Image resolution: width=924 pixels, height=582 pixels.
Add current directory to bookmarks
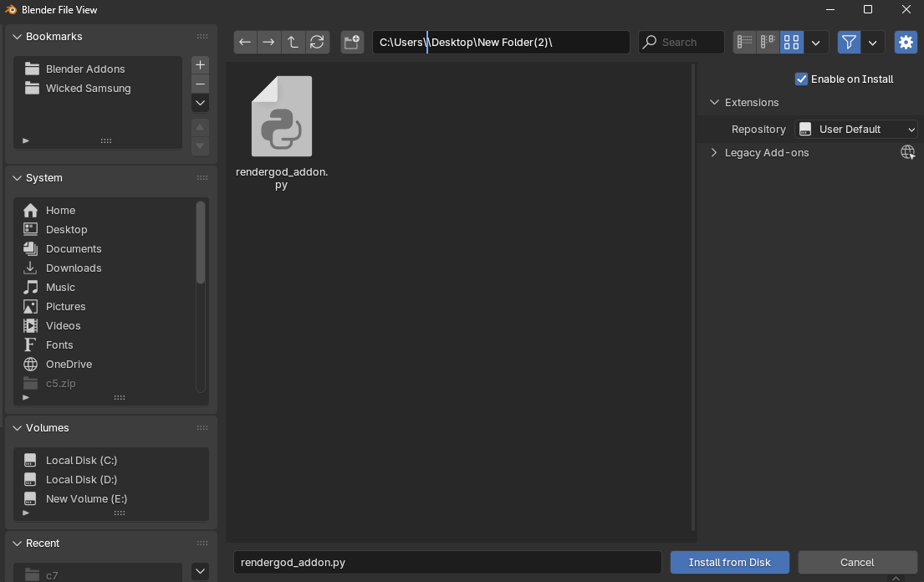click(200, 64)
